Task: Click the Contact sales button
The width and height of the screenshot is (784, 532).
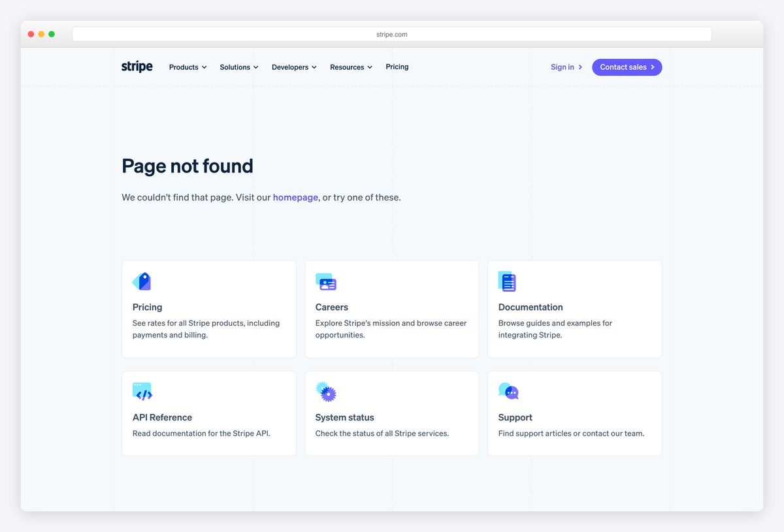Action: coord(627,67)
